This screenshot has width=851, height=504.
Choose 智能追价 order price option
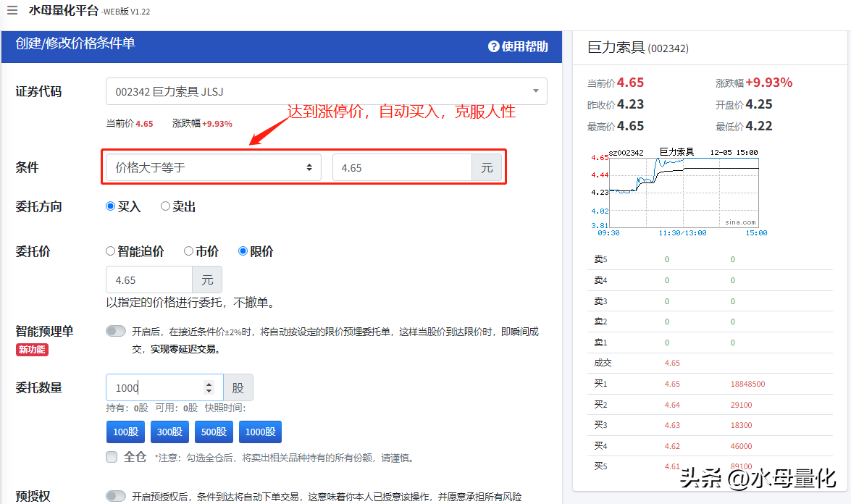110,251
